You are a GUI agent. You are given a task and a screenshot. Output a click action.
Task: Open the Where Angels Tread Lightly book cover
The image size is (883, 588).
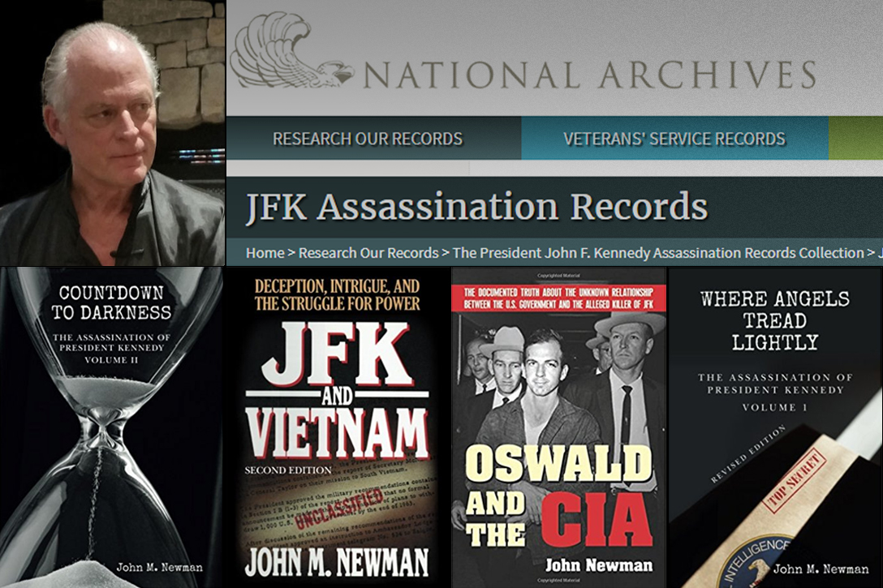tap(775, 427)
